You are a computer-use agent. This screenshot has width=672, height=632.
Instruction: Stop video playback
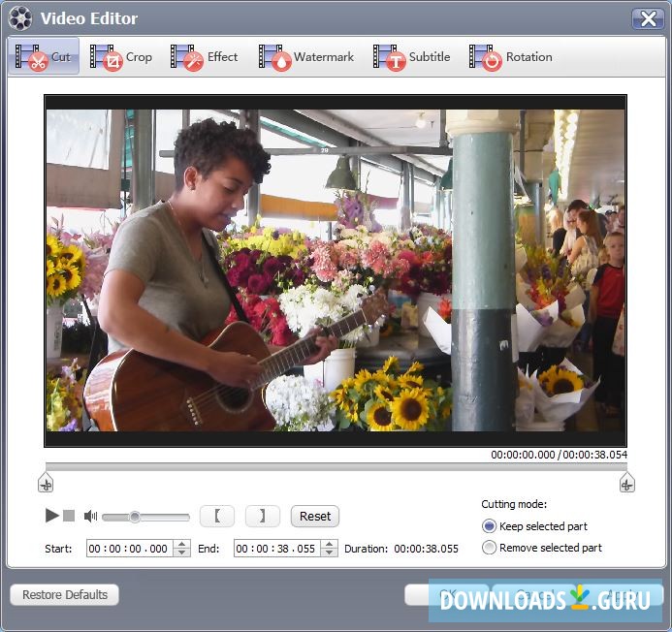pyautogui.click(x=69, y=516)
